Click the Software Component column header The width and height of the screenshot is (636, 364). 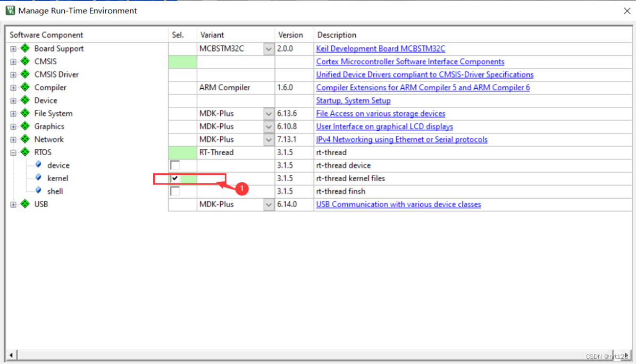[x=87, y=35]
